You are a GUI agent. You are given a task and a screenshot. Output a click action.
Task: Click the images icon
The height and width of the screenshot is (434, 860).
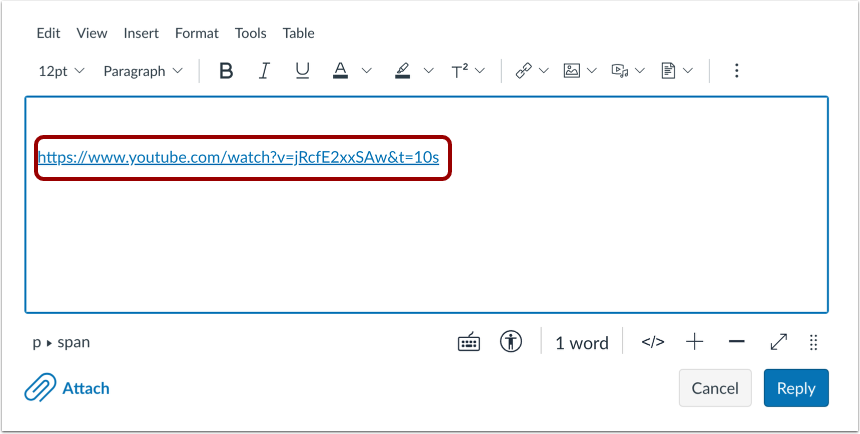[x=572, y=71]
